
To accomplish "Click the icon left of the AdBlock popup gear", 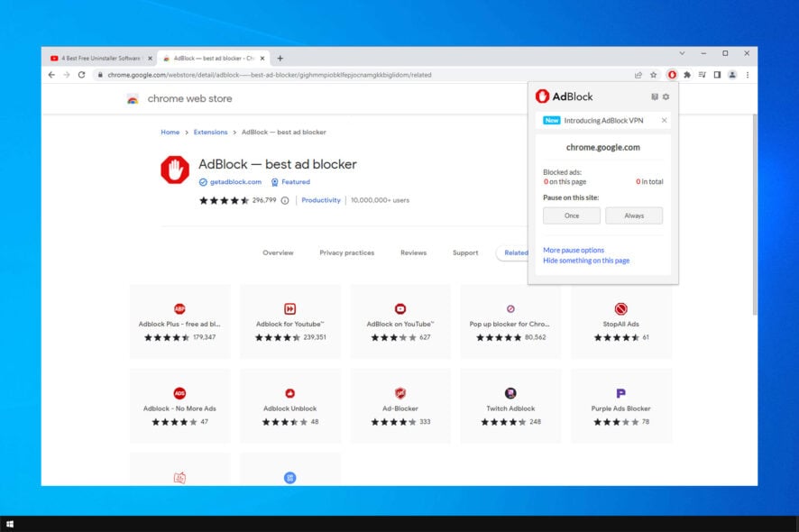I will point(655,96).
